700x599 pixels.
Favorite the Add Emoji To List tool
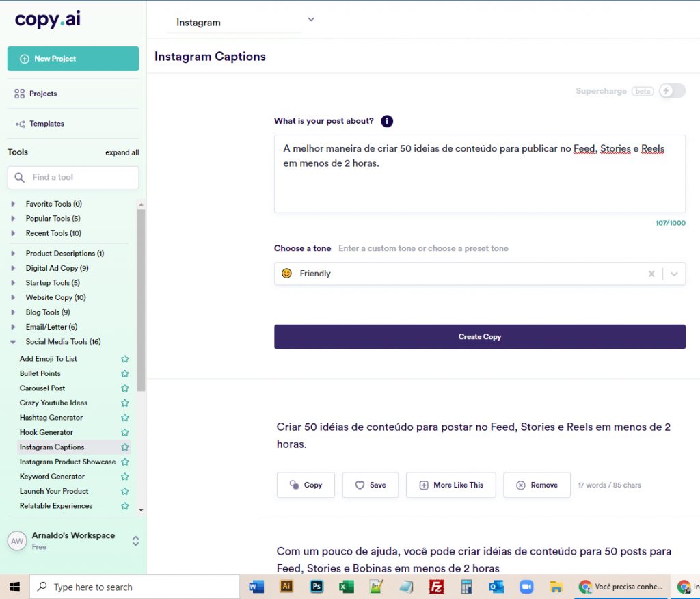[125, 359]
